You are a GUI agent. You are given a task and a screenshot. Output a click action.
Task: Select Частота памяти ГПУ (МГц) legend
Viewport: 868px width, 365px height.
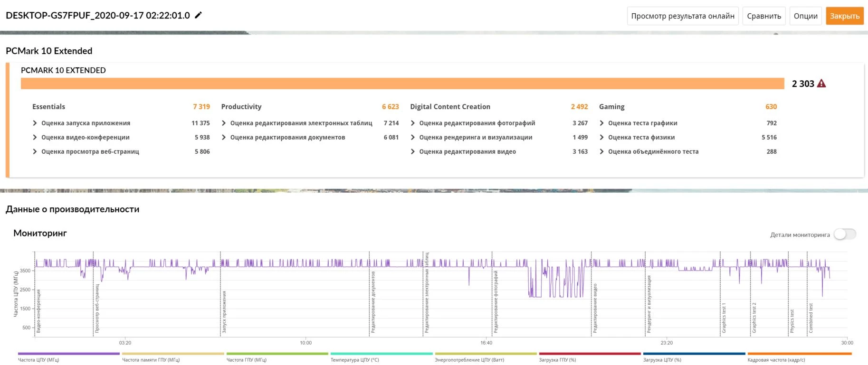[x=173, y=357]
